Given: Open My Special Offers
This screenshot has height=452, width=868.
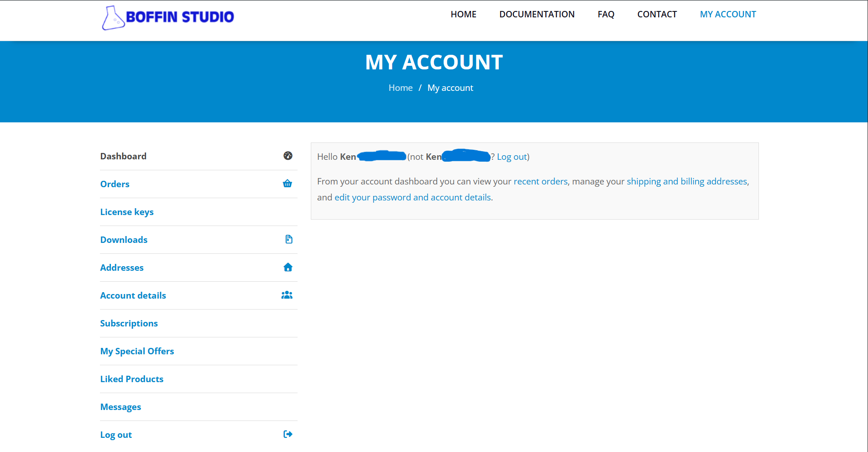Looking at the screenshot, I should click(137, 351).
